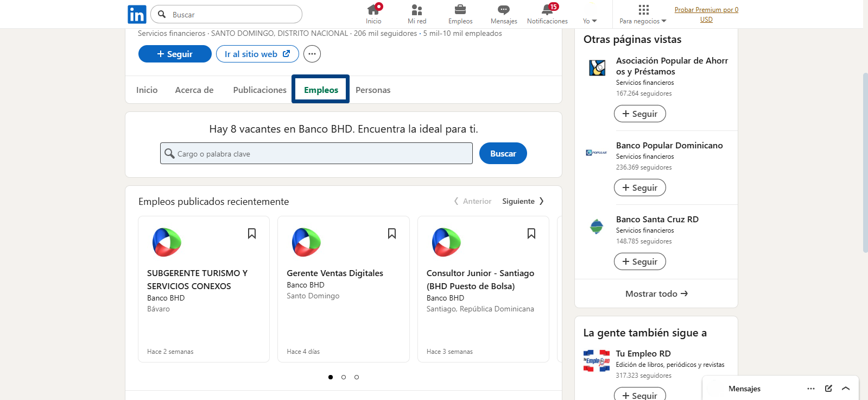Open the three-dot more options button

[x=312, y=54]
